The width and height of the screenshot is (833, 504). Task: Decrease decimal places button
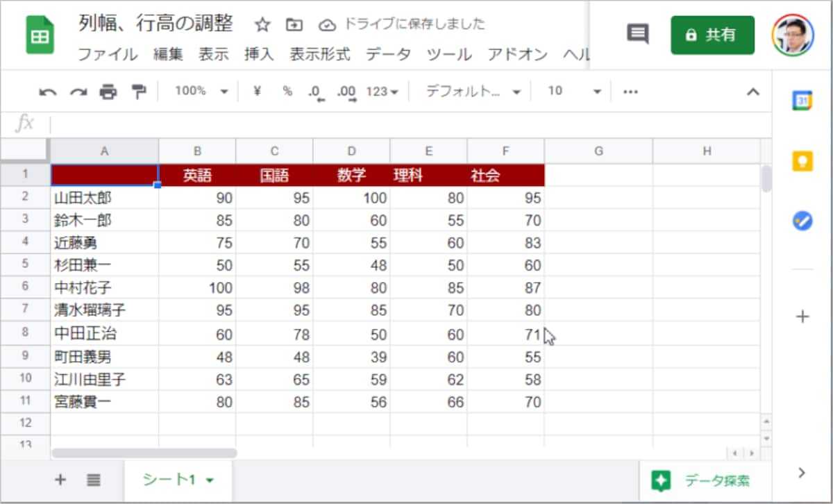click(317, 92)
